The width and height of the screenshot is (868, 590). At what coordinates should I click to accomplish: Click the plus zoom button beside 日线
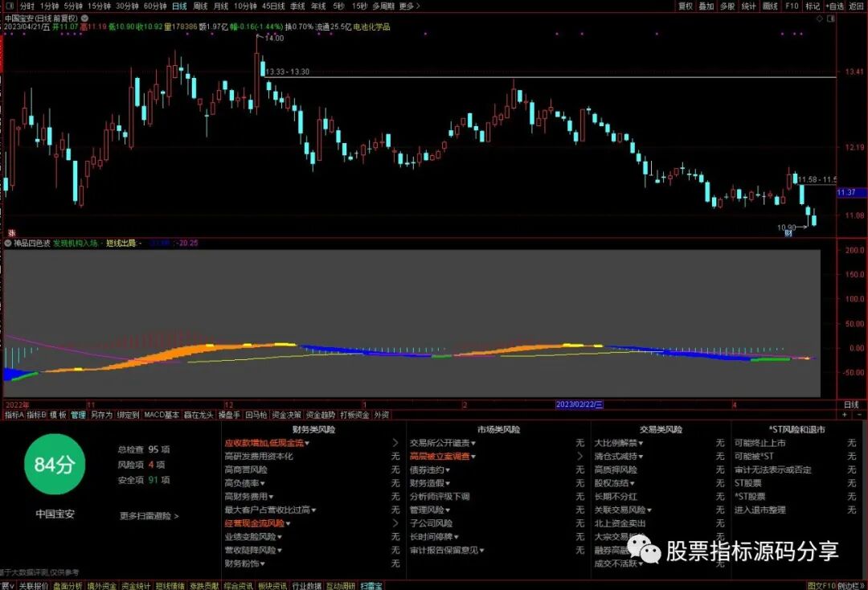[845, 415]
